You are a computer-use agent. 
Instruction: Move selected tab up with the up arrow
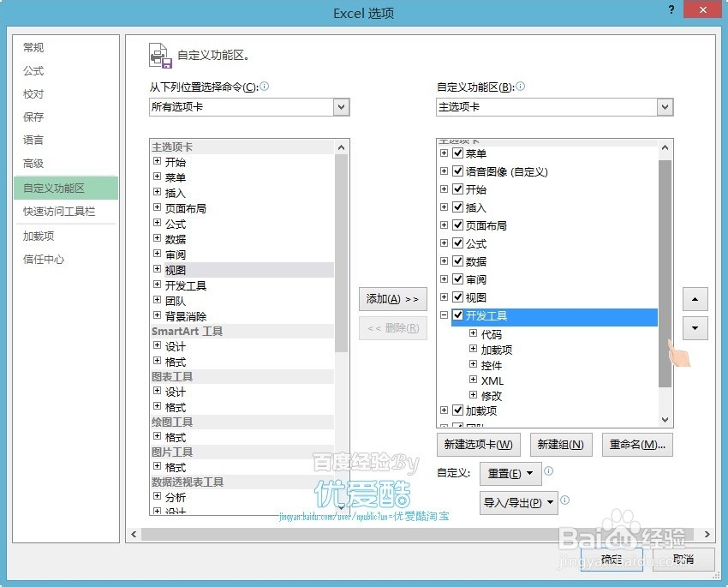pos(695,299)
